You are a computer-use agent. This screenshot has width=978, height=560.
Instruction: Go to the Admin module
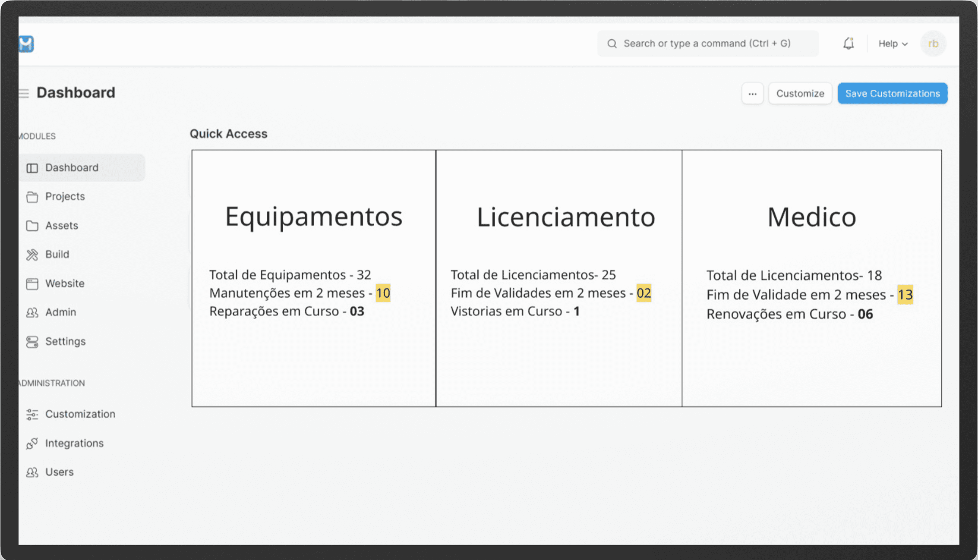coord(60,312)
